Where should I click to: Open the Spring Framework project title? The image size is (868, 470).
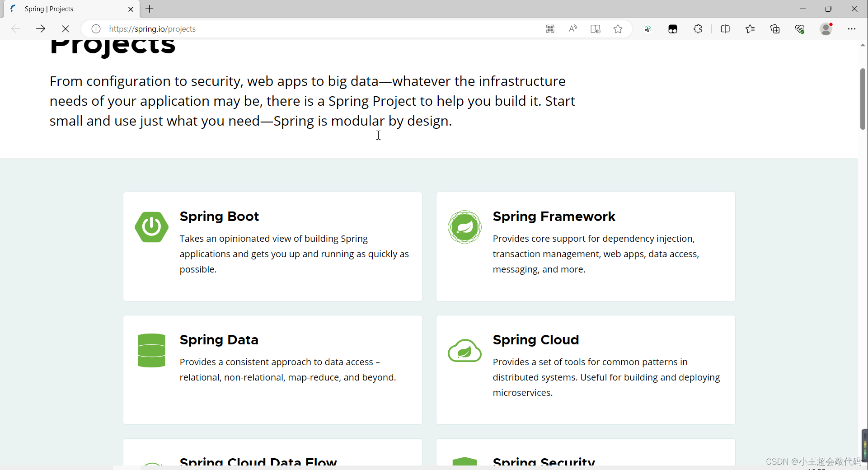pyautogui.click(x=554, y=216)
